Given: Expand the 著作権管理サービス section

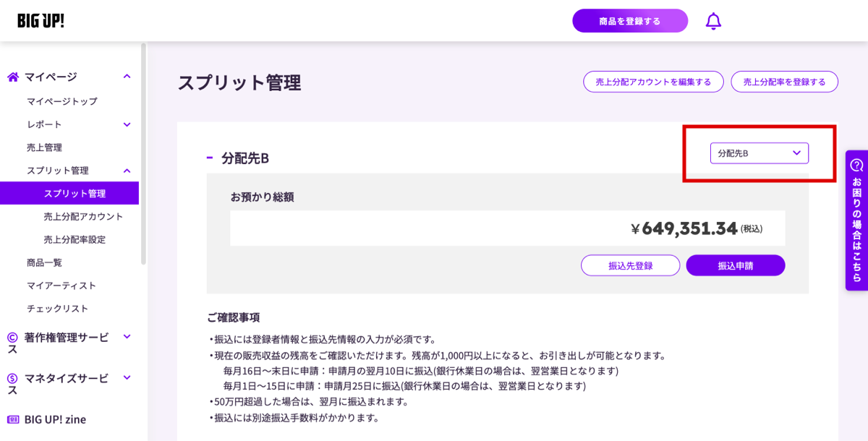Looking at the screenshot, I should point(127,337).
